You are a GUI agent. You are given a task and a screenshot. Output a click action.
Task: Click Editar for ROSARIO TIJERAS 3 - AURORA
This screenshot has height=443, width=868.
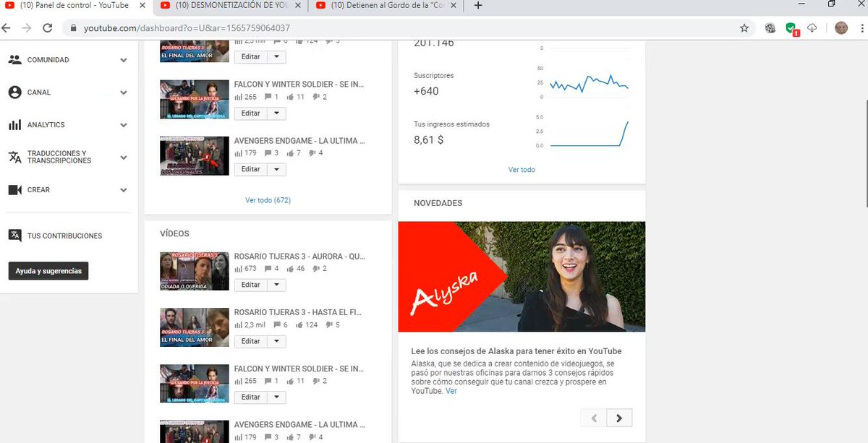click(x=251, y=285)
